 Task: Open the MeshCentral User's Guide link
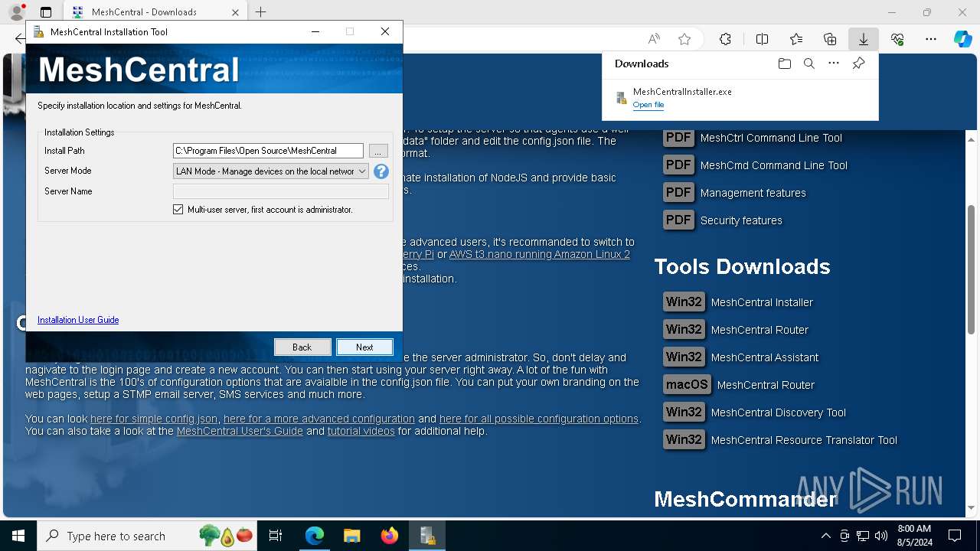(x=240, y=431)
